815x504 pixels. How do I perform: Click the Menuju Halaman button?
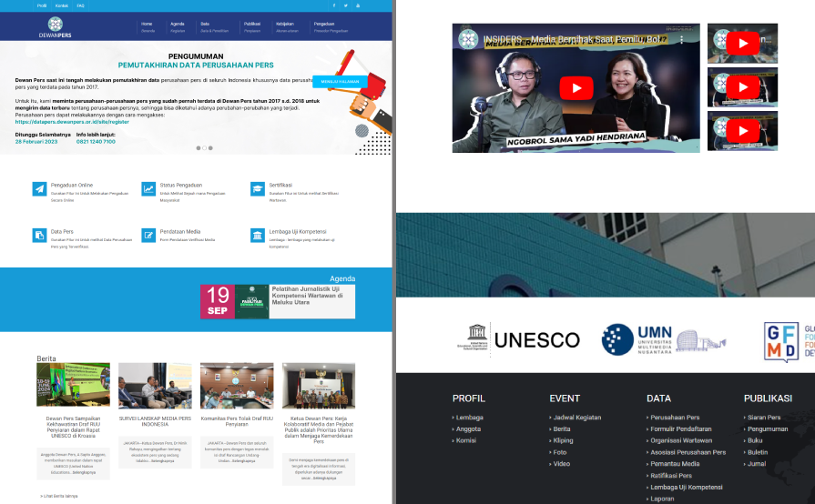click(x=340, y=81)
